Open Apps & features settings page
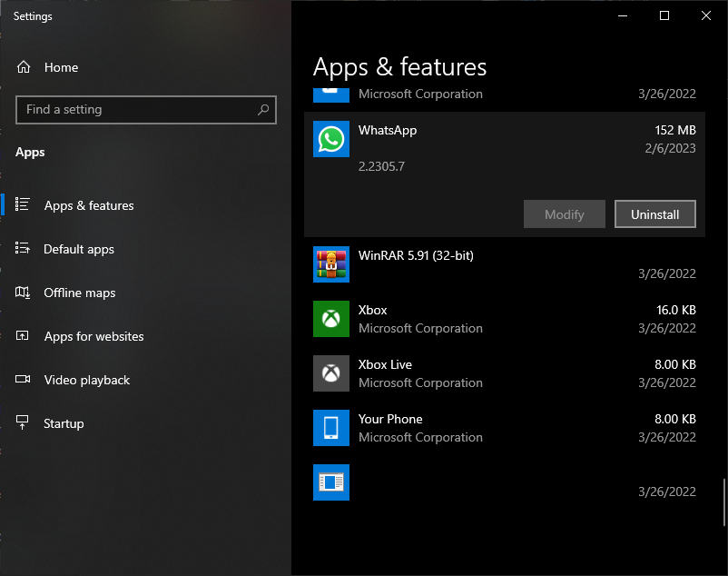Image resolution: width=728 pixels, height=576 pixels. pyautogui.click(x=89, y=205)
